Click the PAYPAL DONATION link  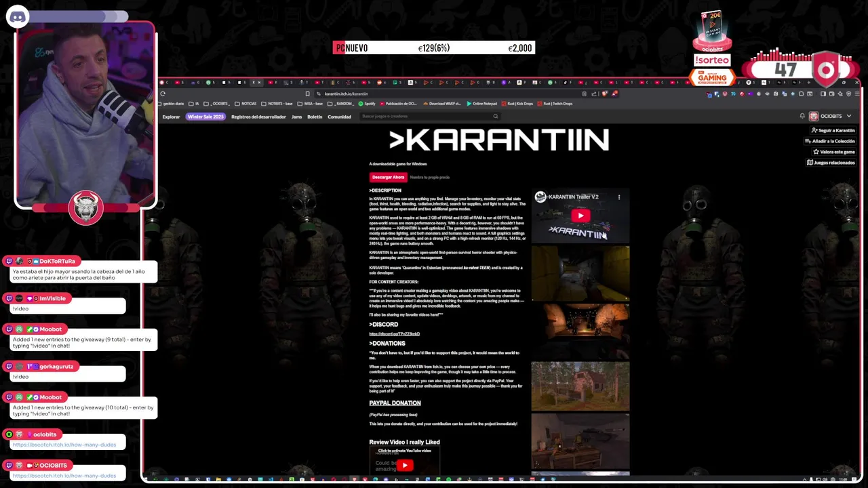pos(395,403)
